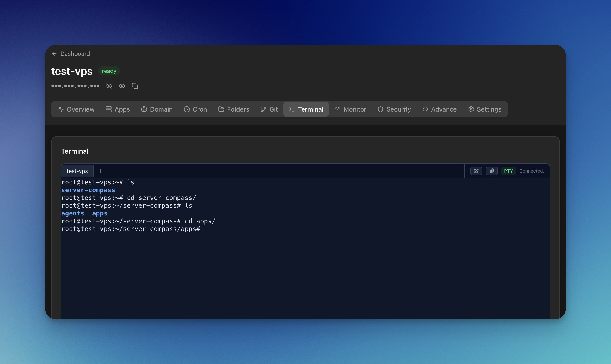The width and height of the screenshot is (611, 364).
Task: Switch to the Advance tab
Action: pyautogui.click(x=439, y=109)
